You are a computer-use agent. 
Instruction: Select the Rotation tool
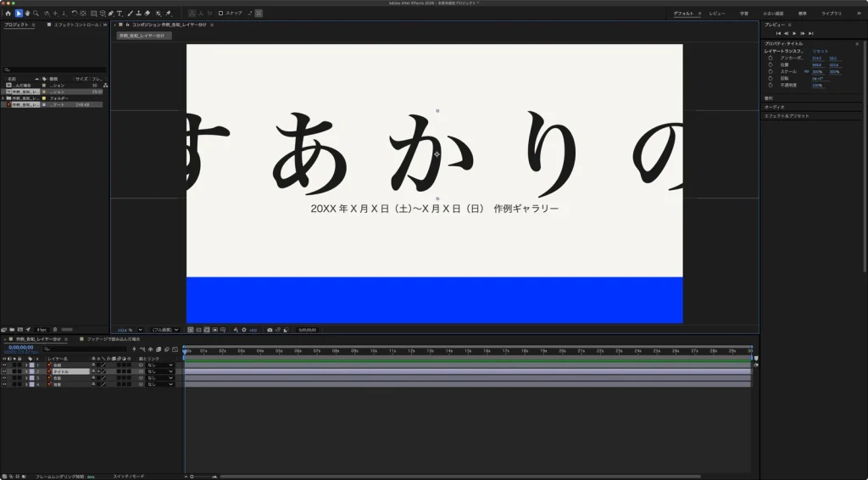pyautogui.click(x=74, y=14)
